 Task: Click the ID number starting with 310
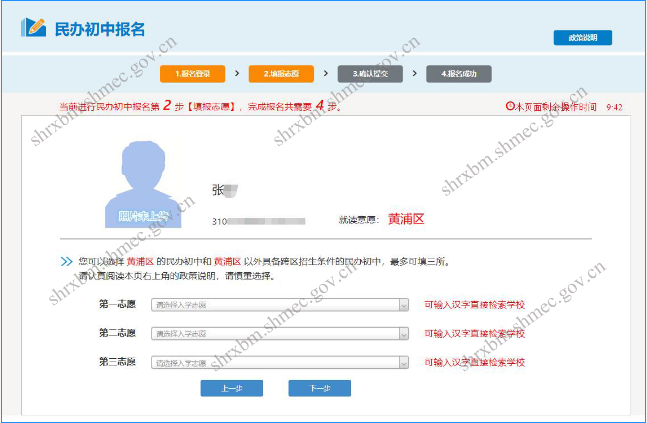[x=259, y=221]
